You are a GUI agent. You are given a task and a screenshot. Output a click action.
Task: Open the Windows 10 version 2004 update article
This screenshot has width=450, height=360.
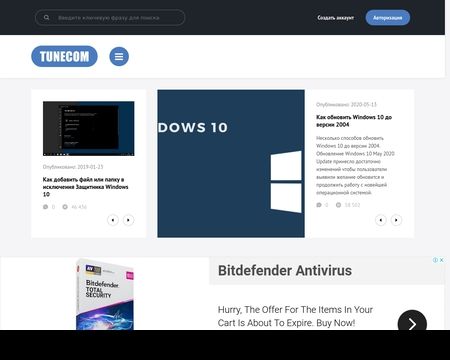(x=354, y=121)
